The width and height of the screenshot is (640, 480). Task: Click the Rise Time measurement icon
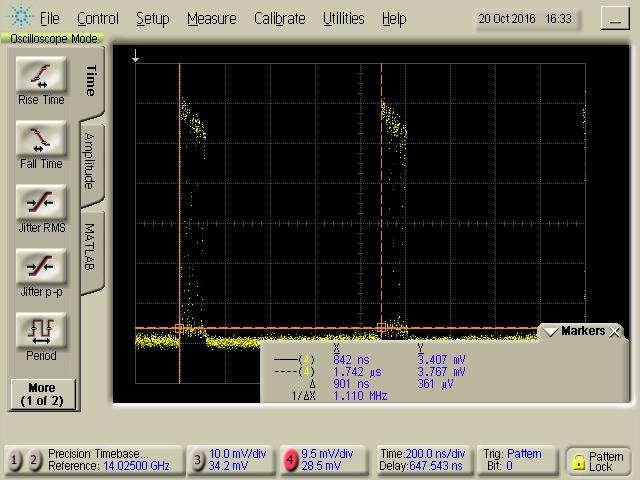point(41,75)
